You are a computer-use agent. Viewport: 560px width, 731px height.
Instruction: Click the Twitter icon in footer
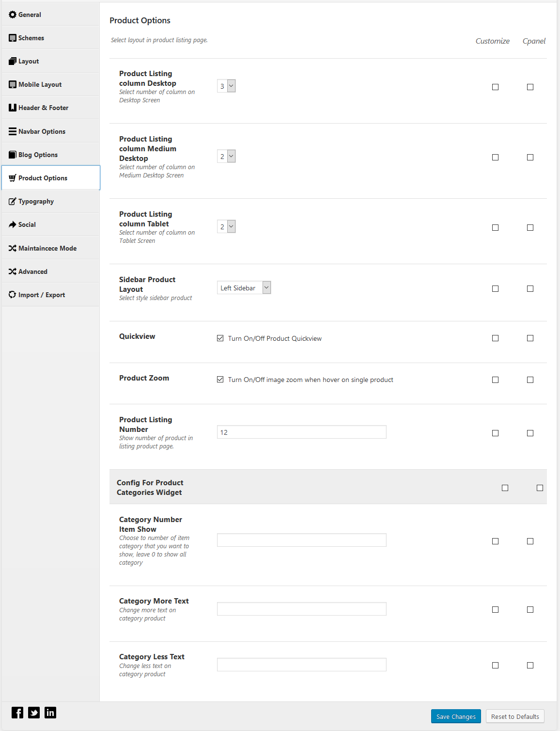click(x=34, y=713)
